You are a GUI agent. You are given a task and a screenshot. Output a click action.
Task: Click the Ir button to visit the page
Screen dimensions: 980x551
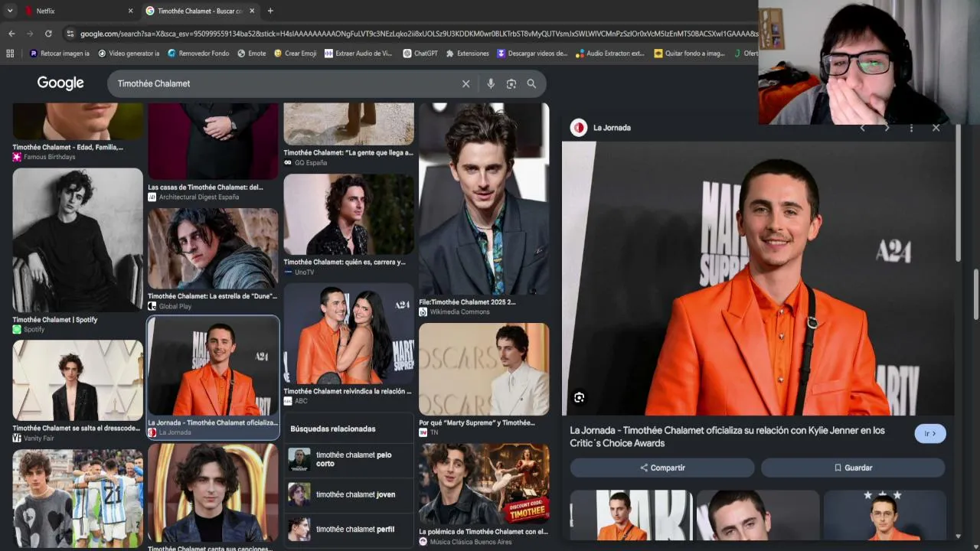point(930,434)
